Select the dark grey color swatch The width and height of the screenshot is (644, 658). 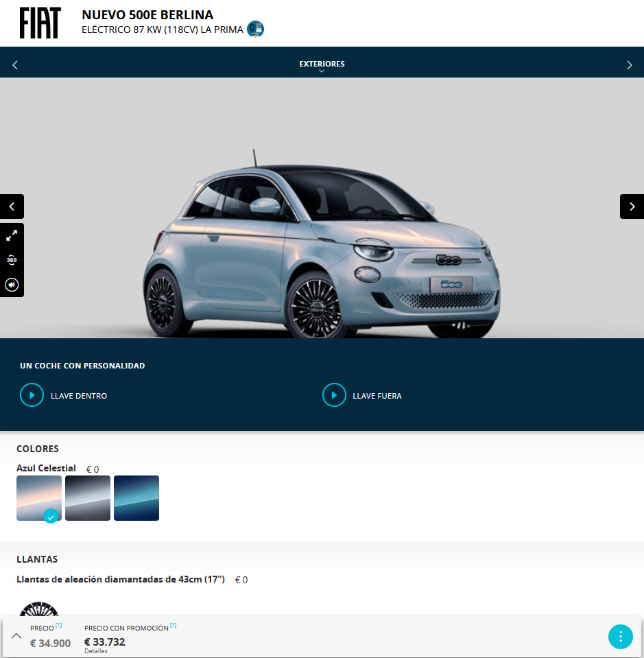point(88,498)
